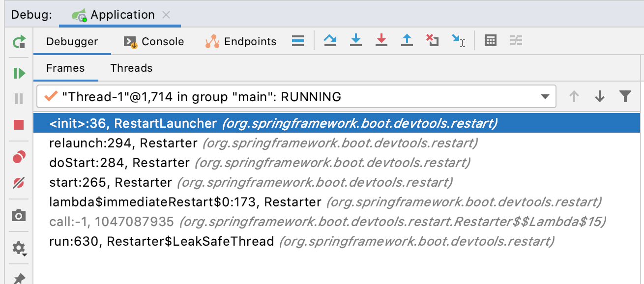Expand the Thread-1 thread selector dropdown

point(545,97)
